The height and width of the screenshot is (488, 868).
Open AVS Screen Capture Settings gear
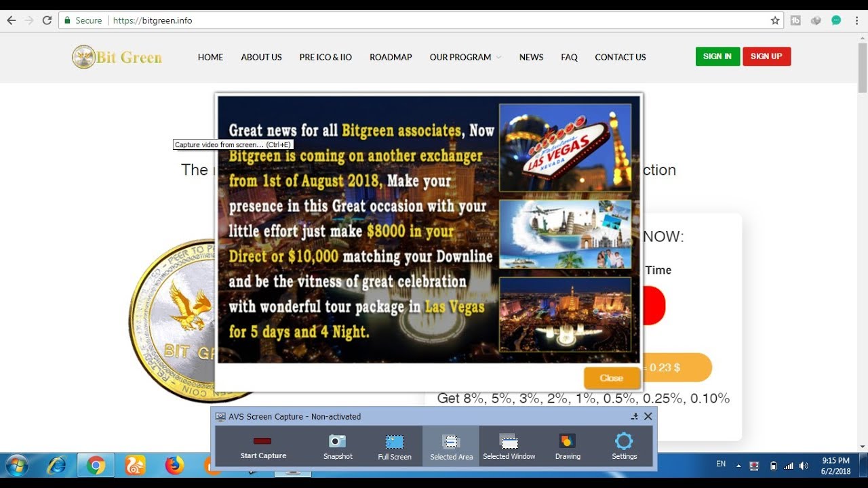pos(624,447)
